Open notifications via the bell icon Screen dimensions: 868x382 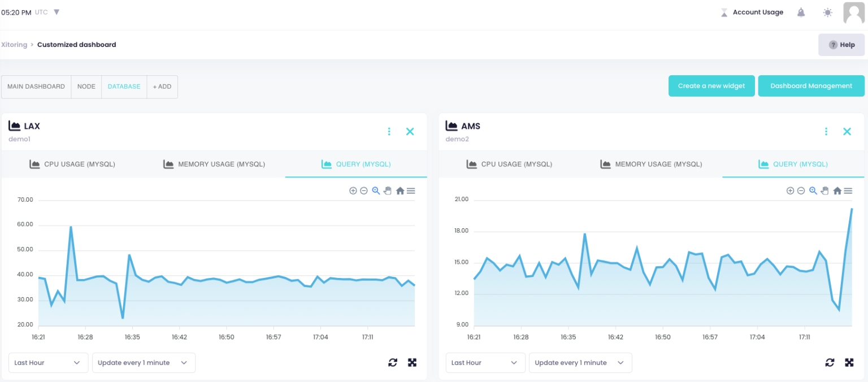pyautogui.click(x=801, y=12)
